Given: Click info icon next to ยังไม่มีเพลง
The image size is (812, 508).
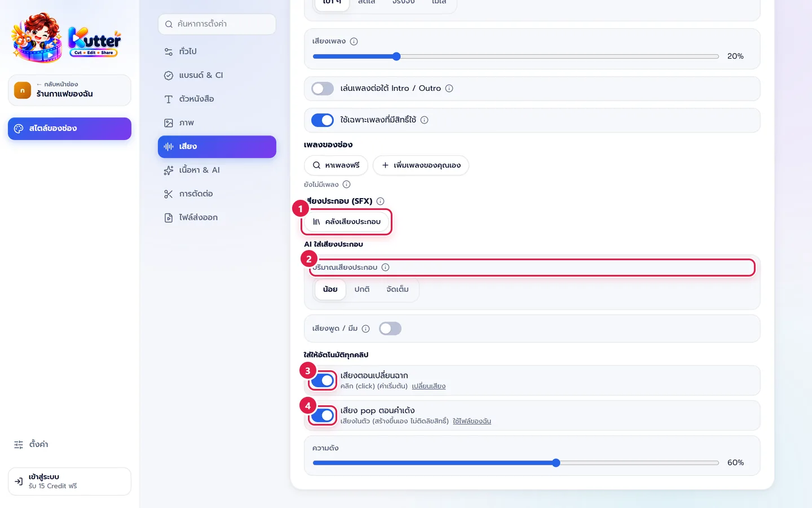Looking at the screenshot, I should tap(347, 184).
